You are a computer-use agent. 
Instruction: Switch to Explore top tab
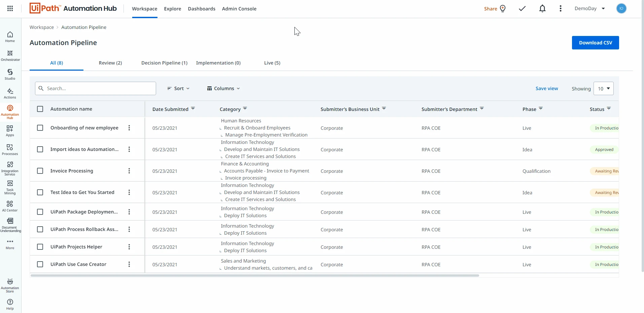click(x=173, y=9)
